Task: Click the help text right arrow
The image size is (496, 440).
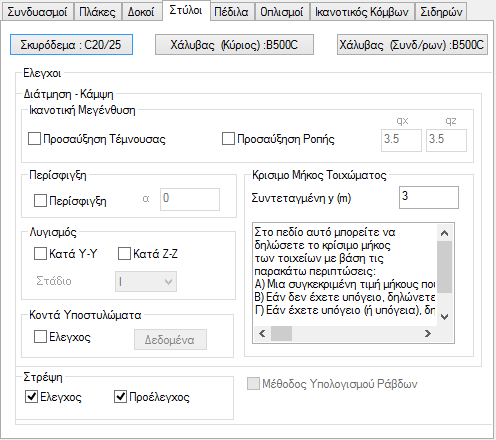Action: [x=428, y=333]
